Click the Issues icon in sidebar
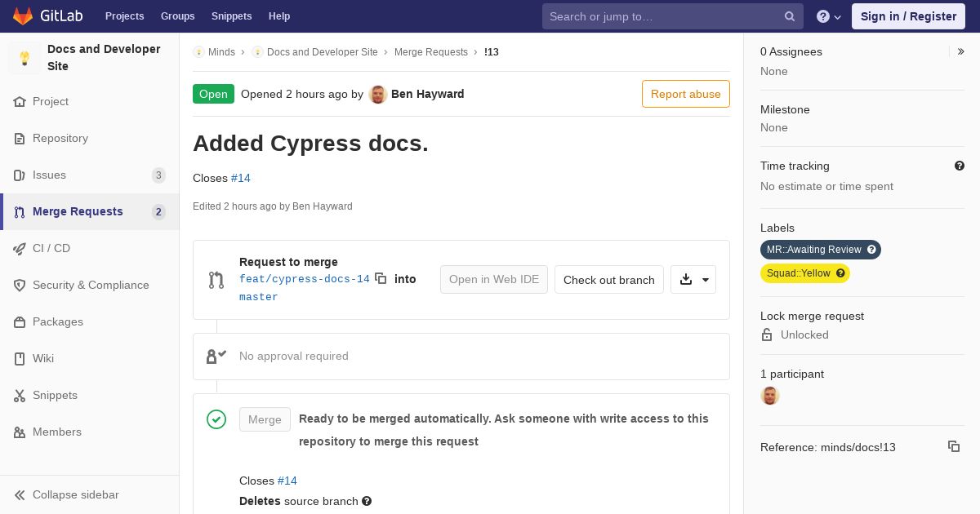 coord(20,175)
